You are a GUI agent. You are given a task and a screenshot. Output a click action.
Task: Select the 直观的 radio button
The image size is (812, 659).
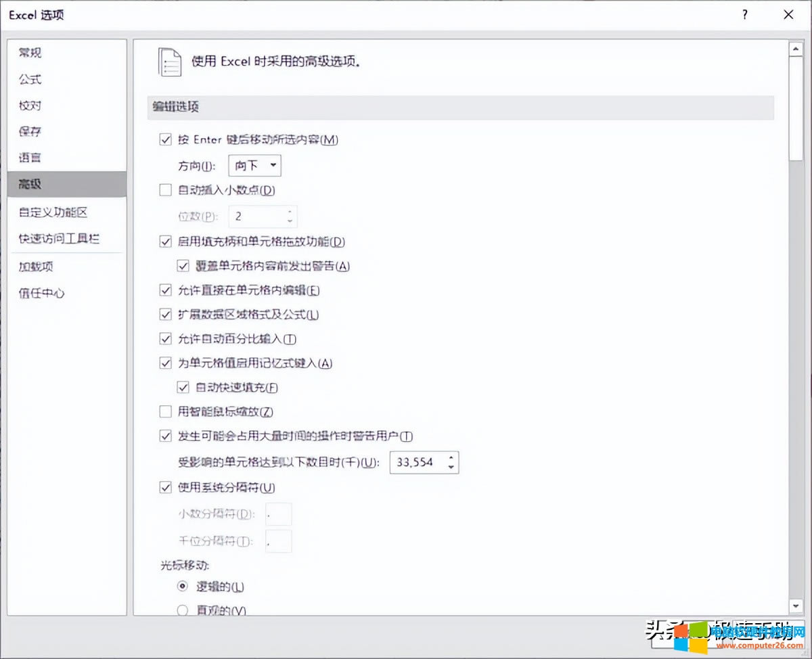click(x=181, y=610)
